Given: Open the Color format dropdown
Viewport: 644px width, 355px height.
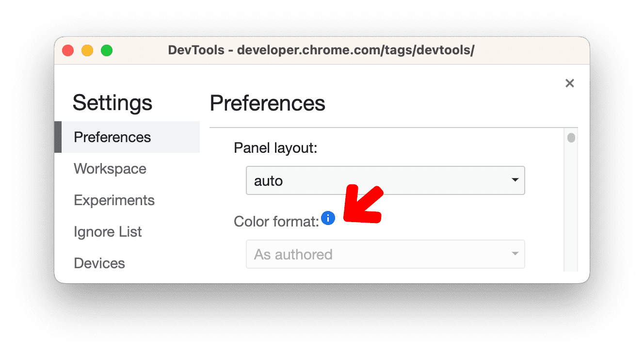Looking at the screenshot, I should pos(385,254).
